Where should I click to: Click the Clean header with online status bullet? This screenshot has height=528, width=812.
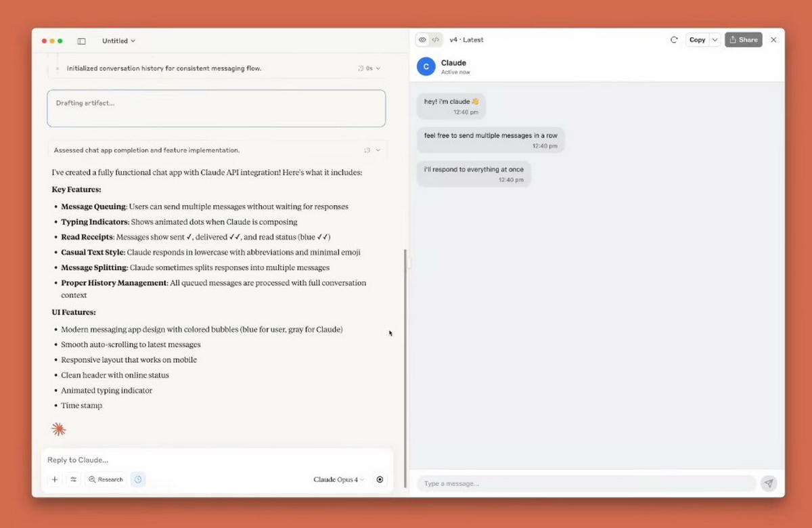pyautogui.click(x=115, y=375)
